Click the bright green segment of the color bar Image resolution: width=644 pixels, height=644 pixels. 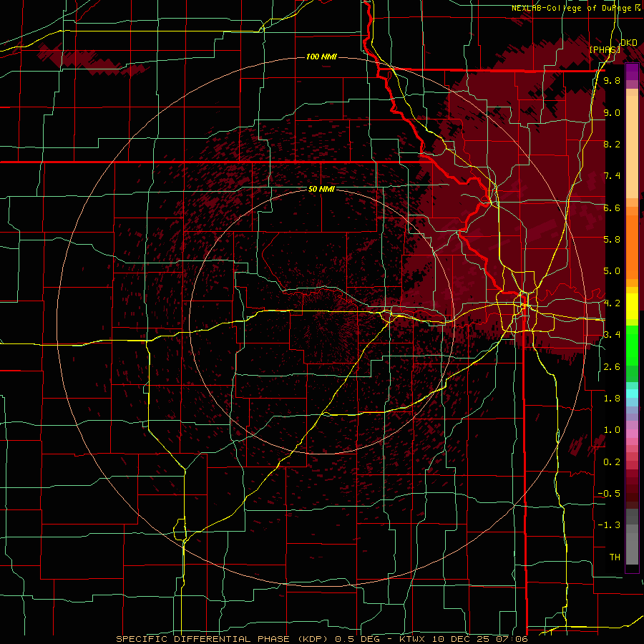[632, 346]
